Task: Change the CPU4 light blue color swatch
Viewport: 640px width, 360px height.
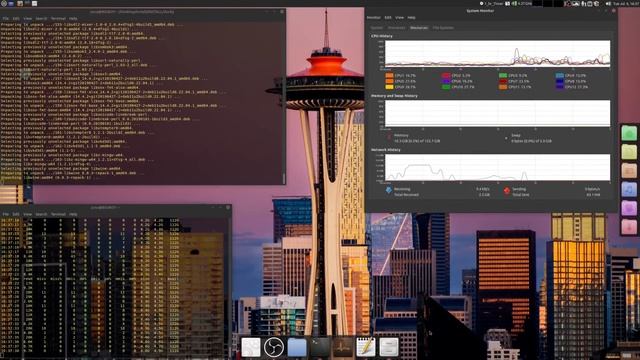Action: point(560,76)
